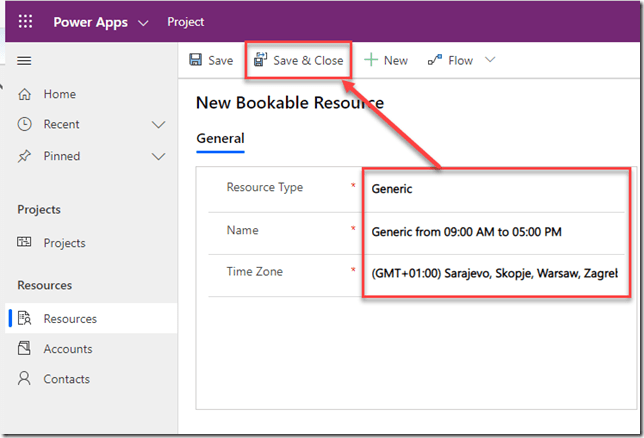Screen dimensions: 644x438
Task: Open Contacts in the sidebar
Action: [66, 379]
